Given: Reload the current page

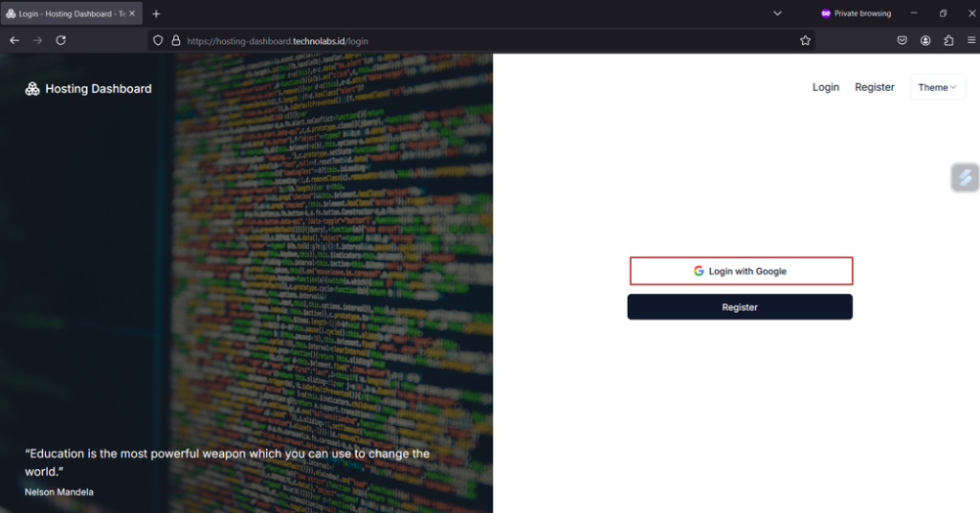Looking at the screenshot, I should coord(60,40).
